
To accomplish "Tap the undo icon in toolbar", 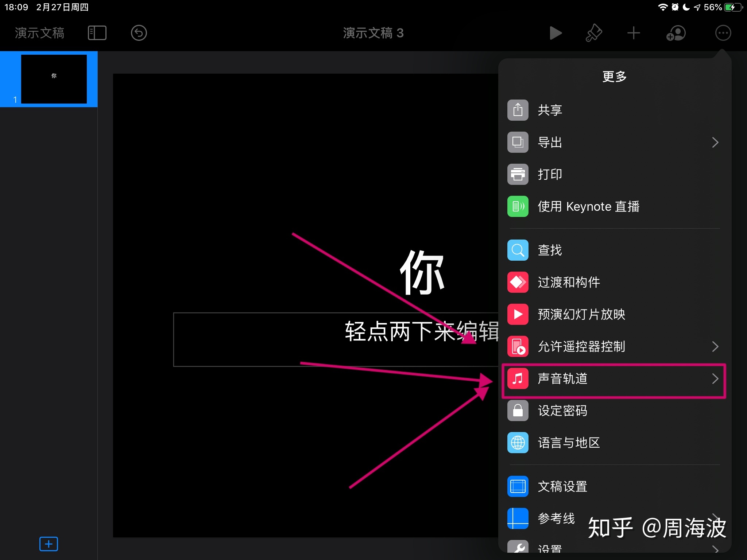I will tap(139, 33).
